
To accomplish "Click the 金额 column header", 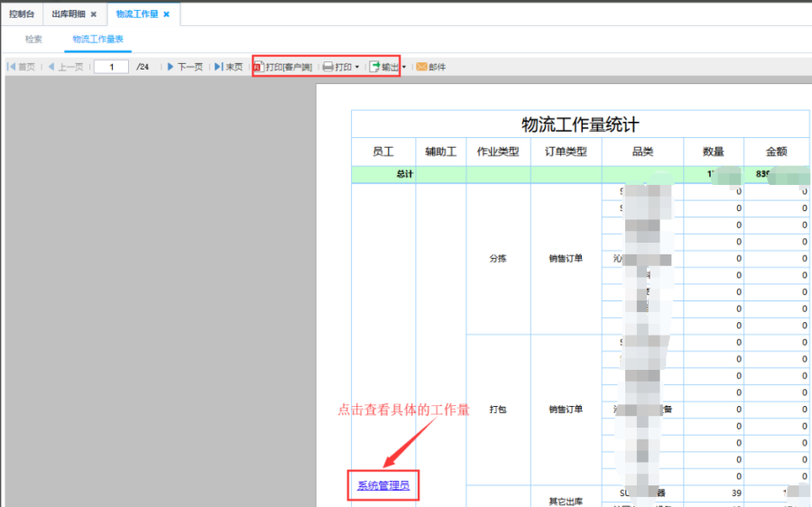I will click(777, 152).
